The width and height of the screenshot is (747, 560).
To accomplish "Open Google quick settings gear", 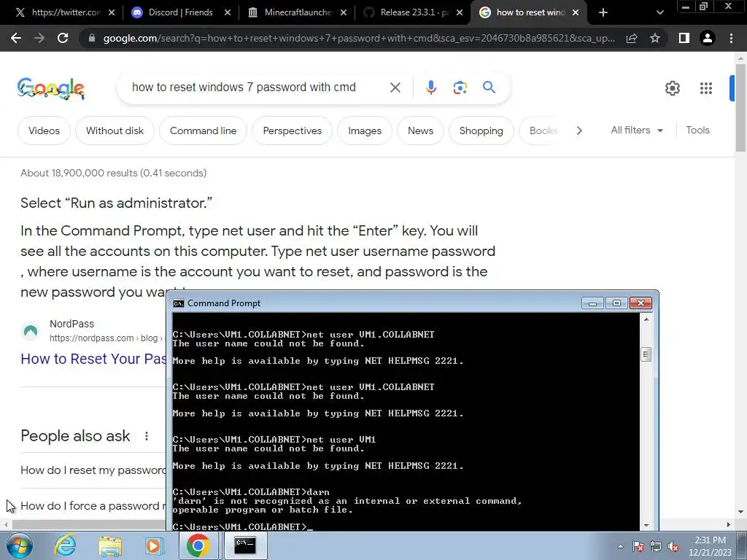I will [x=672, y=88].
